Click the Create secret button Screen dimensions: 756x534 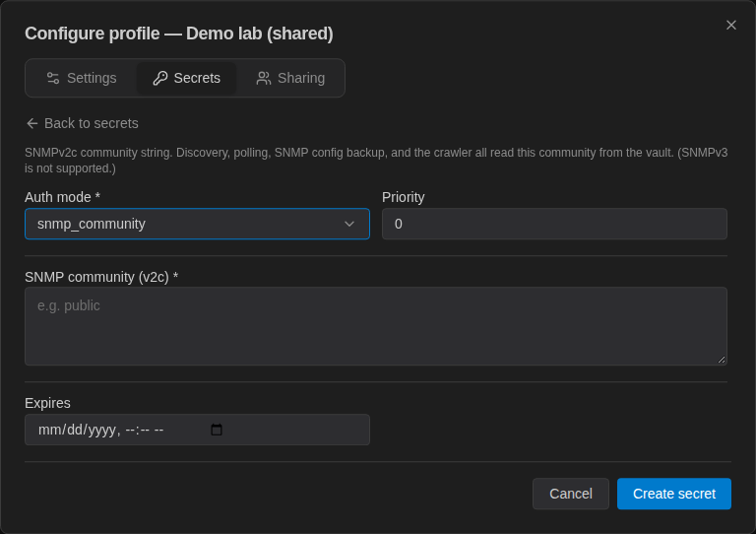674,494
